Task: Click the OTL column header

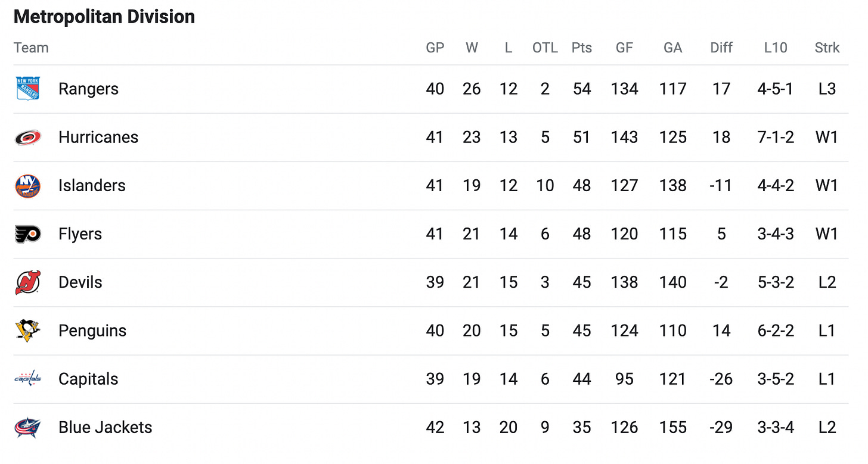Action: pyautogui.click(x=545, y=48)
